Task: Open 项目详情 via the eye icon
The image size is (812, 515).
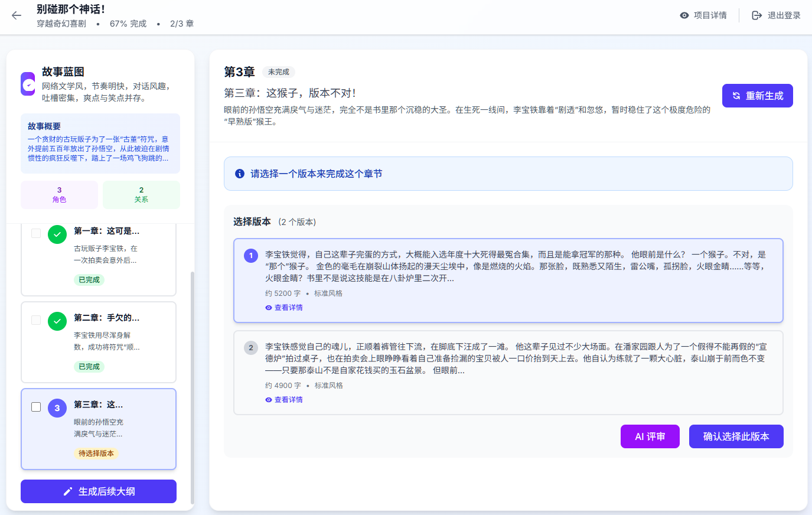Action: coord(684,15)
